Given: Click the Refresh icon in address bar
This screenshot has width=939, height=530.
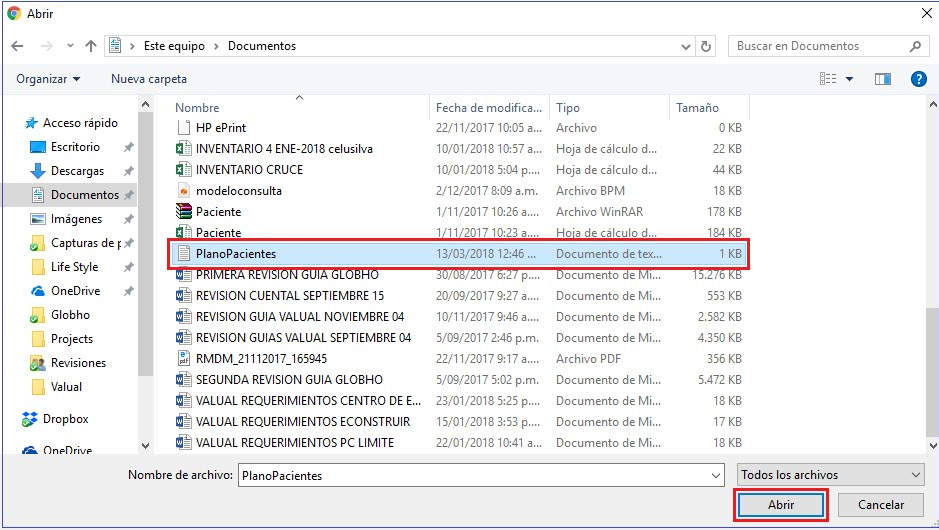Looking at the screenshot, I should tap(707, 46).
